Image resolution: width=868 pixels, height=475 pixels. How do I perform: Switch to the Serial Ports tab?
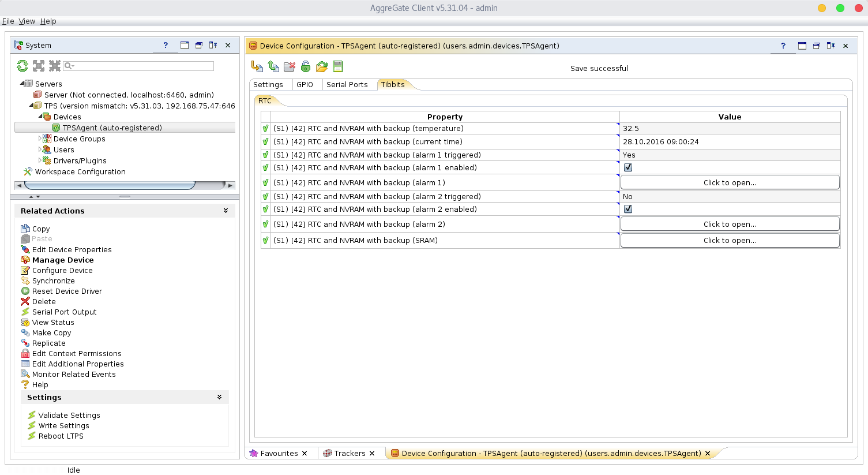click(347, 84)
